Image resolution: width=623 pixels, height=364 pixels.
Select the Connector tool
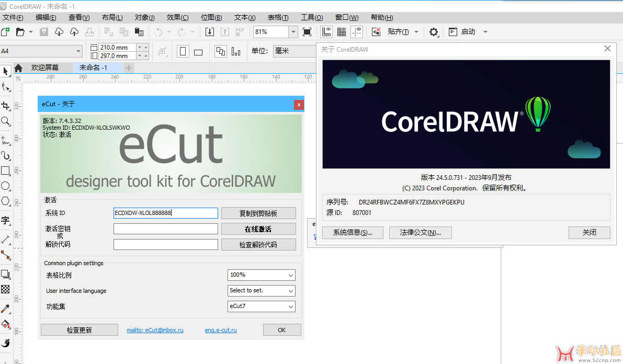coord(6,255)
